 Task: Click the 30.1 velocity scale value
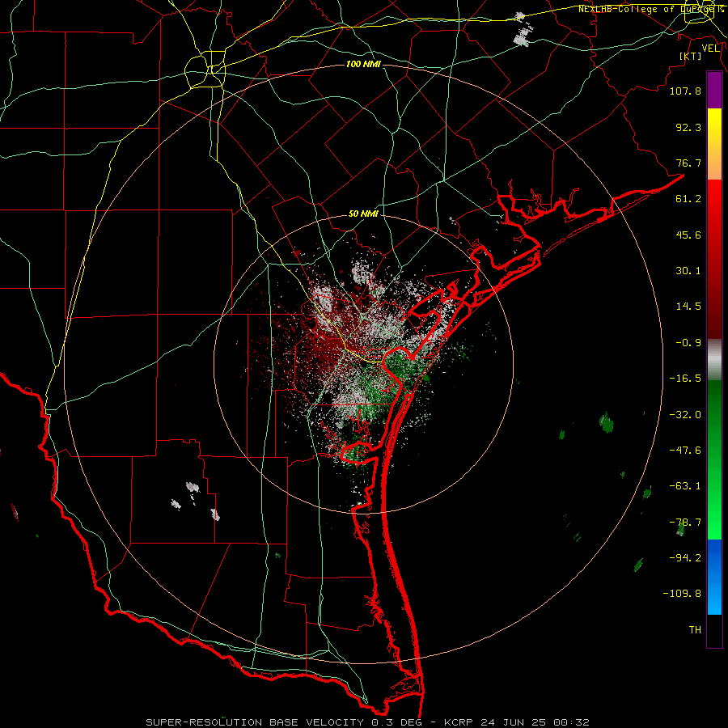(x=688, y=271)
